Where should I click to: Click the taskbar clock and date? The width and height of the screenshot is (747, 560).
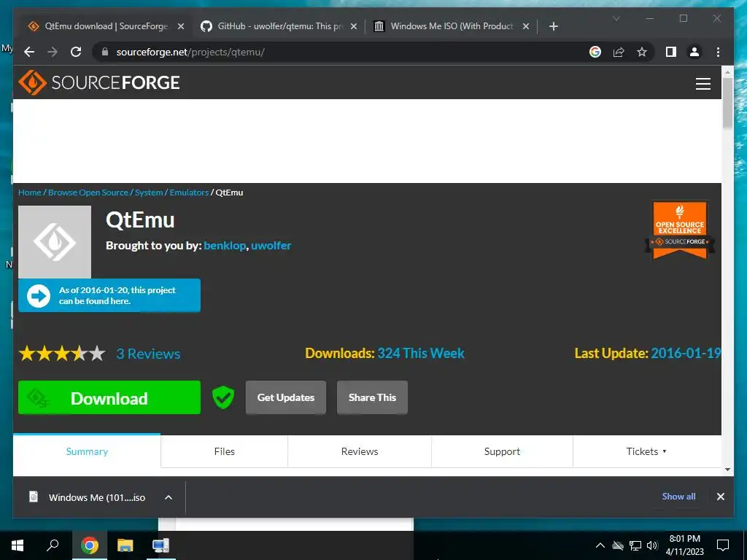click(x=684, y=545)
